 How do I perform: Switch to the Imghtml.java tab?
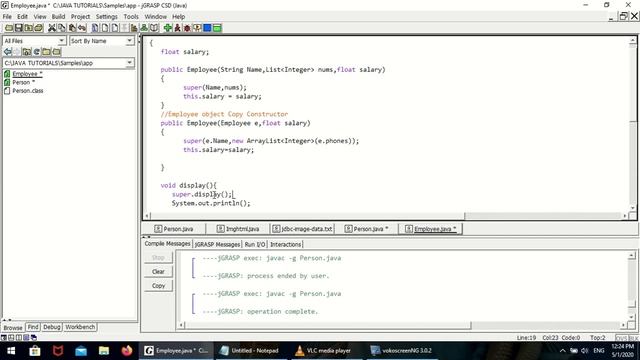pos(238,229)
